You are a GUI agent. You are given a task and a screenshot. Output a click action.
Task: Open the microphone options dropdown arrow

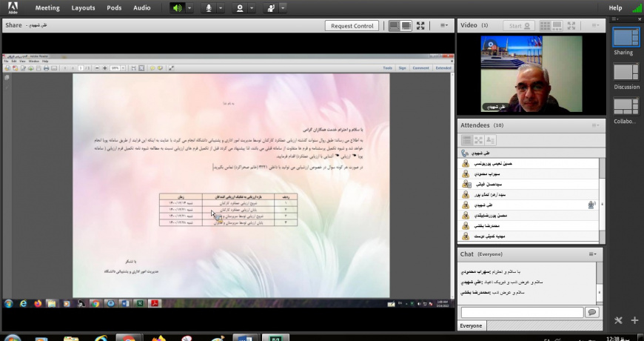221,8
